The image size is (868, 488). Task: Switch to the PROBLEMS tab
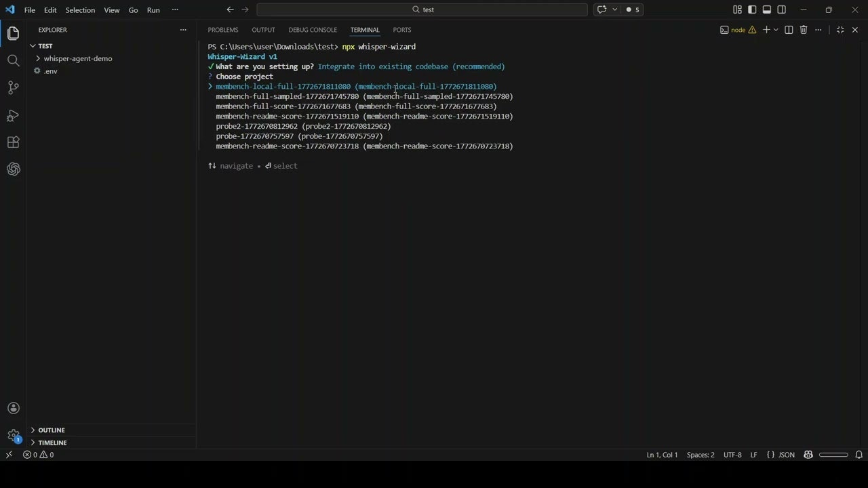[223, 30]
